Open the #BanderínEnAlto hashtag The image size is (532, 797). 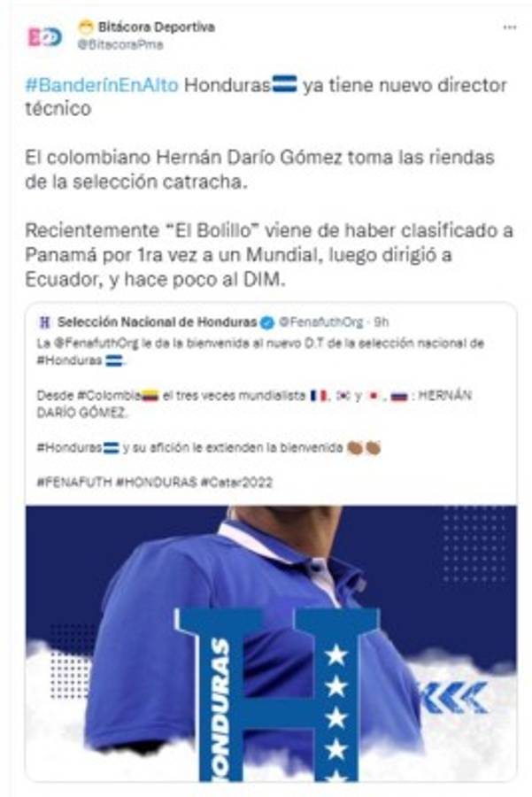102,85
